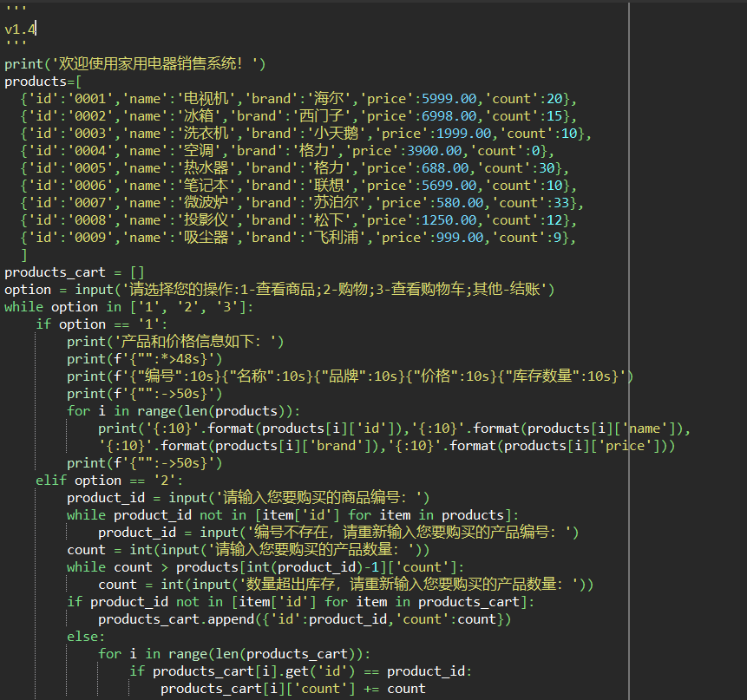Click the format line with products[i]['id']
This screenshot has width=747, height=700.
point(395,429)
